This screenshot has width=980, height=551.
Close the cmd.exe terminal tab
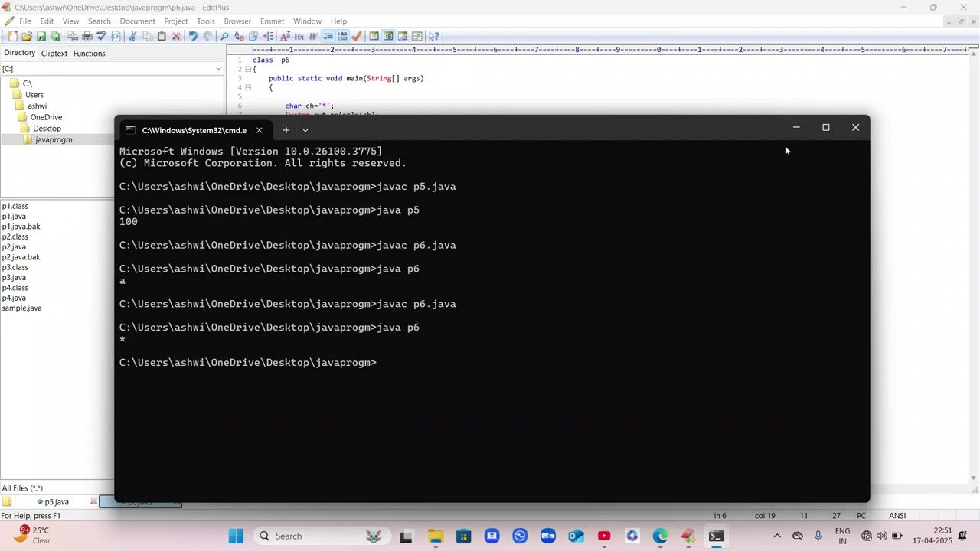(259, 130)
